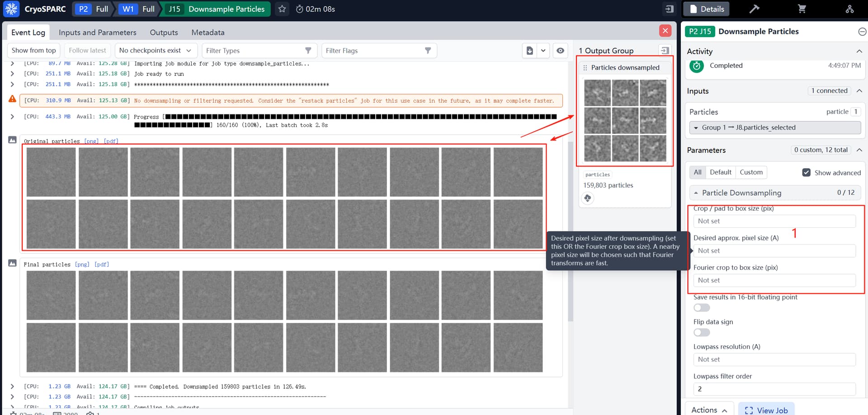Open the job builder wrench icon

pyautogui.click(x=754, y=9)
